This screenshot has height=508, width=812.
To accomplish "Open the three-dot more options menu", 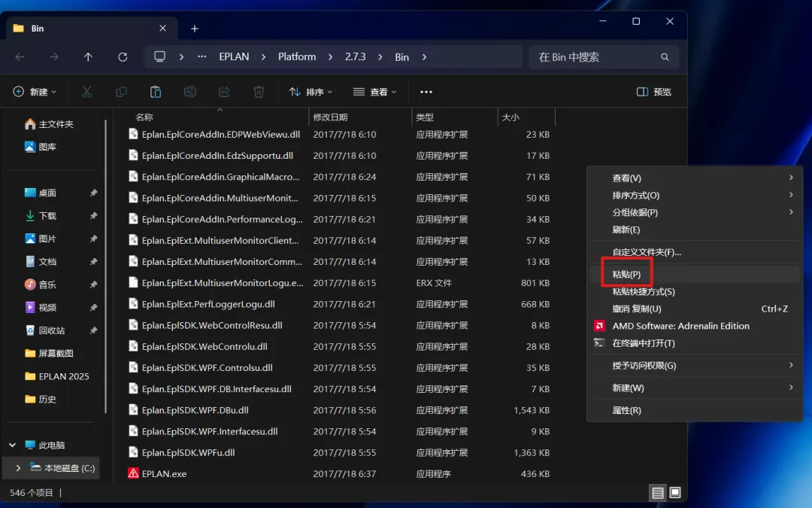I will 426,92.
